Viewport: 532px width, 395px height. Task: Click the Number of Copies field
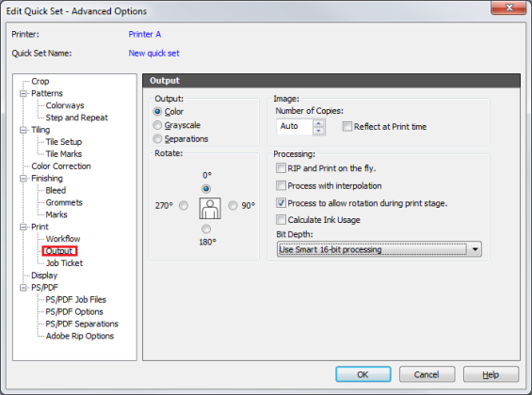coord(295,127)
